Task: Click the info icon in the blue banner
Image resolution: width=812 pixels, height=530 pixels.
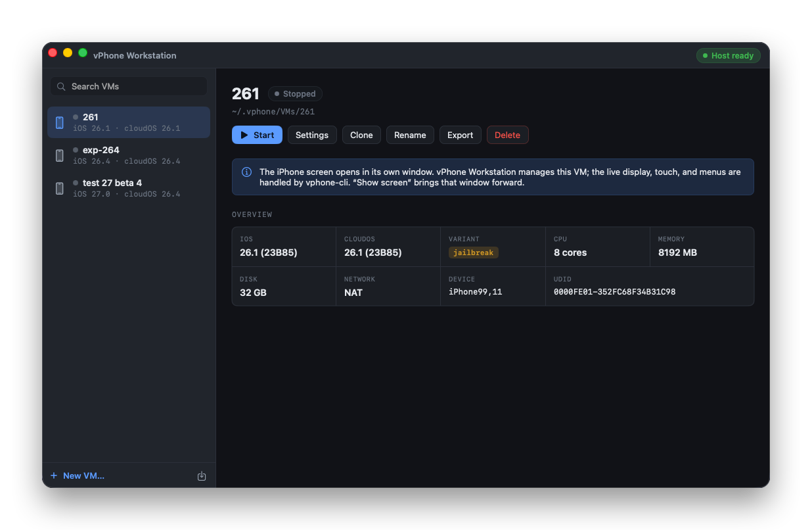Action: 246,172
